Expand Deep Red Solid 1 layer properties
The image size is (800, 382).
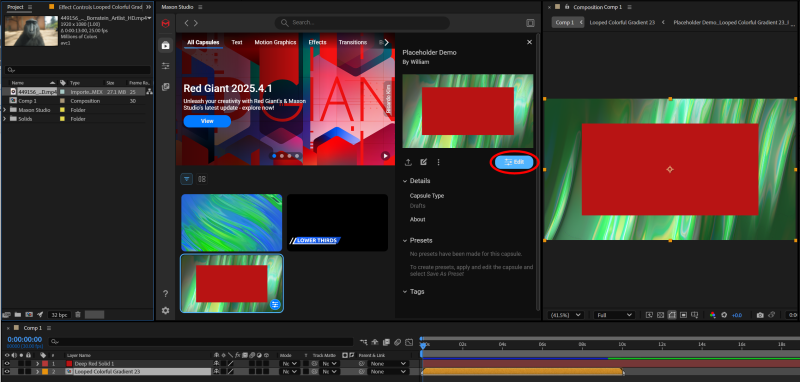tap(37, 364)
